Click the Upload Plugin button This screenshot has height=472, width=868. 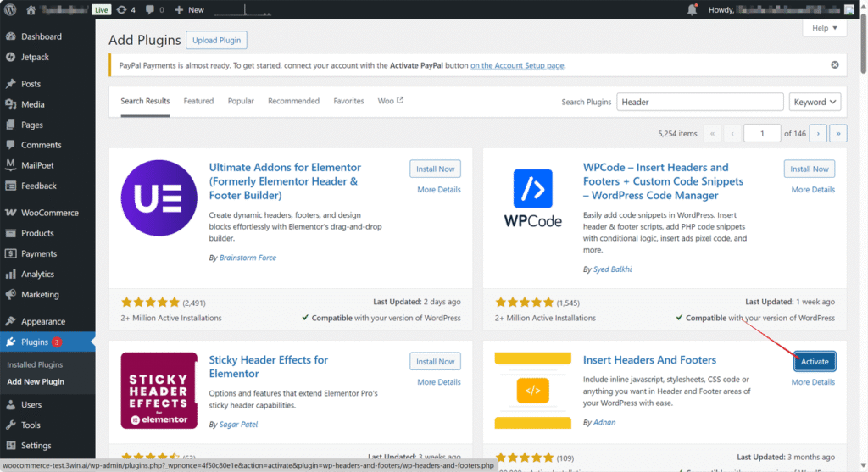point(216,41)
